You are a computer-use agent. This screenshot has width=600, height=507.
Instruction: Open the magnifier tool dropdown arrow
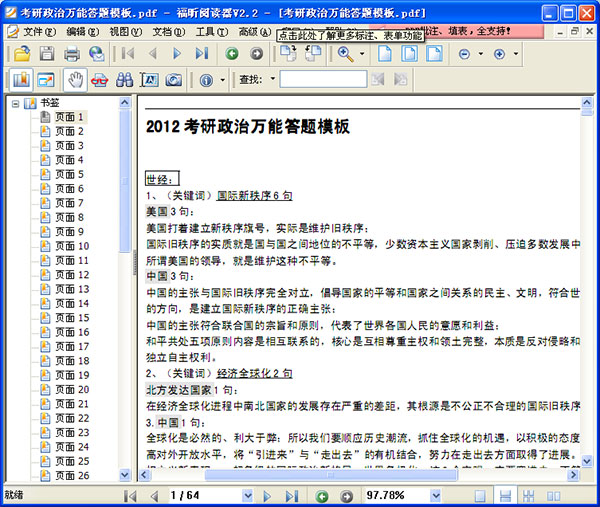click(362, 54)
